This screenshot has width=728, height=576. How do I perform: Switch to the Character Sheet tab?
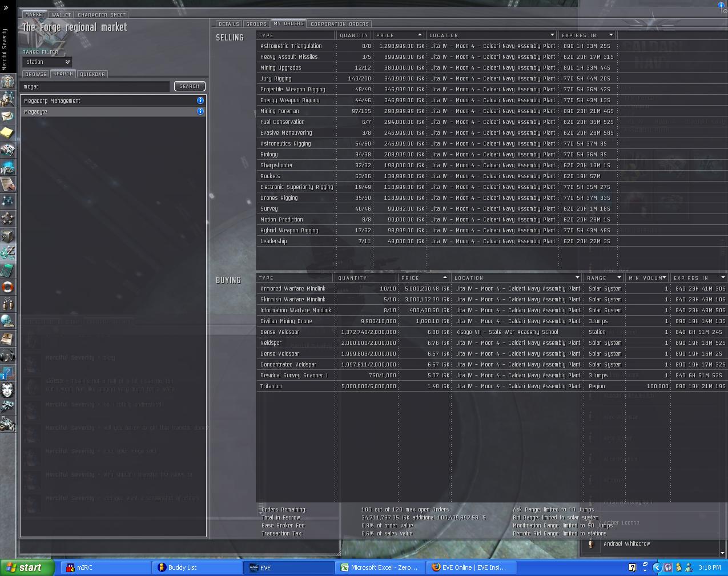[102, 15]
